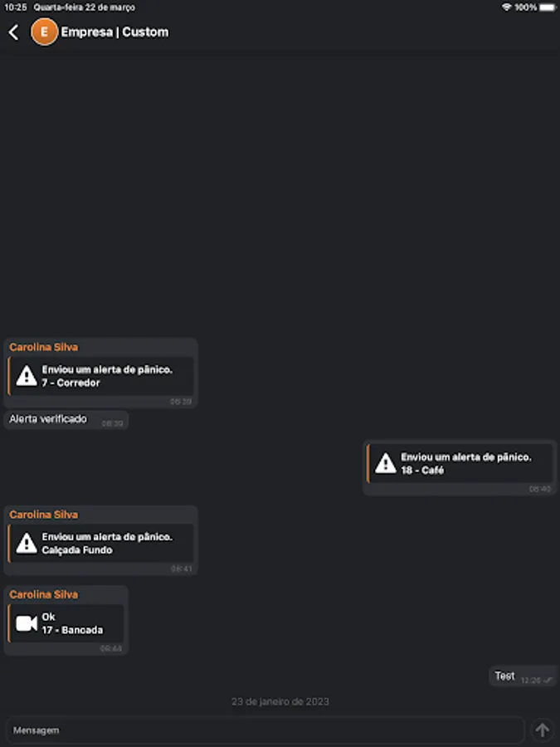Tap the "Ok 17 - Bancada" video message bubble

click(x=66, y=622)
